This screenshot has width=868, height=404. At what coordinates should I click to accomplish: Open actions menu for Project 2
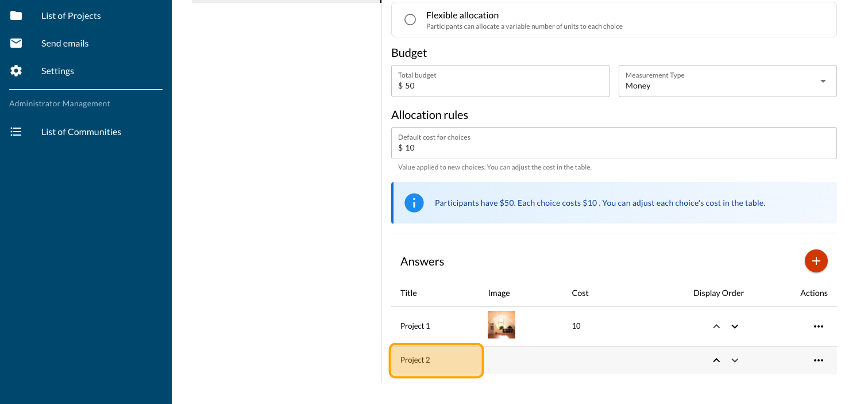[x=818, y=360]
